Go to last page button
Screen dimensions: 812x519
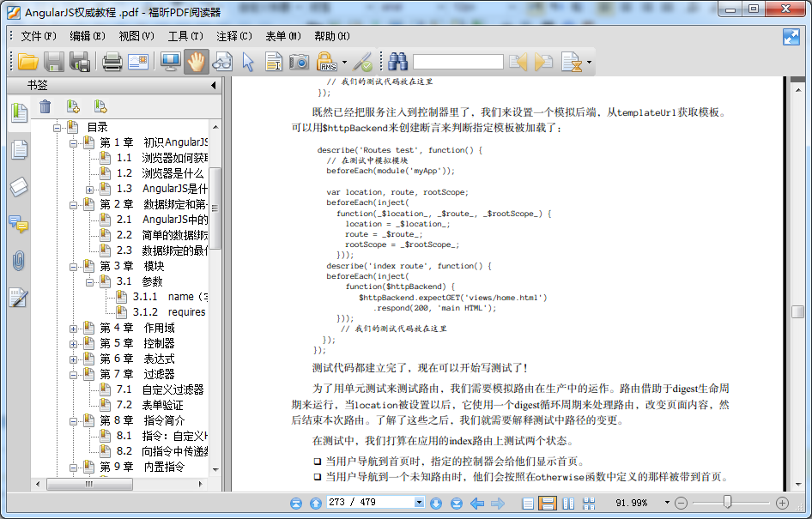tap(457, 503)
